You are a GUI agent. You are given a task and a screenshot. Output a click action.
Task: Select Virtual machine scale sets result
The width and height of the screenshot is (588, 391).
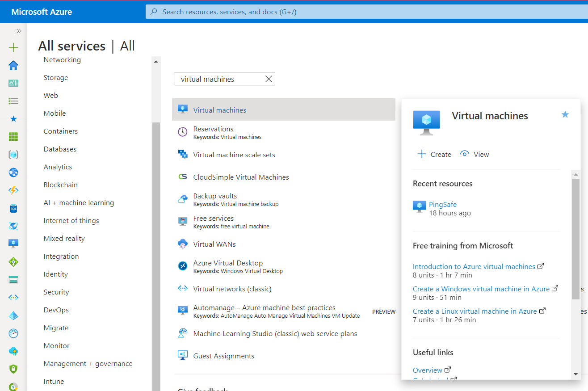click(x=234, y=155)
